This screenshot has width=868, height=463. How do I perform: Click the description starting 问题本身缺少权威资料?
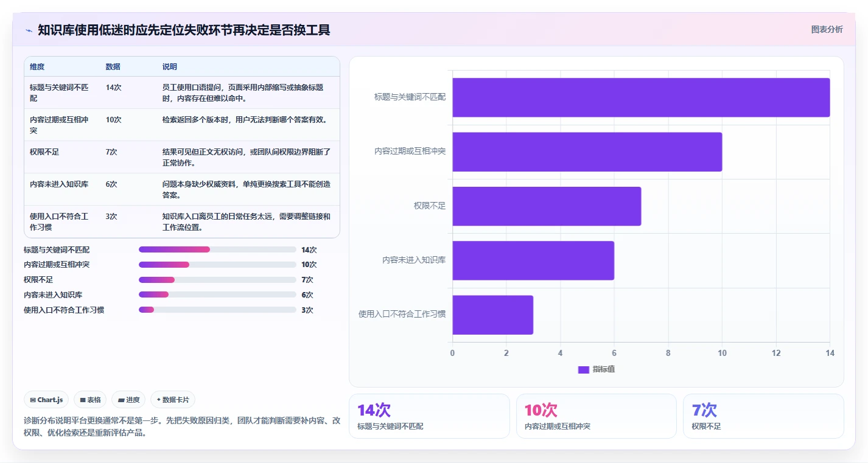(x=247, y=189)
